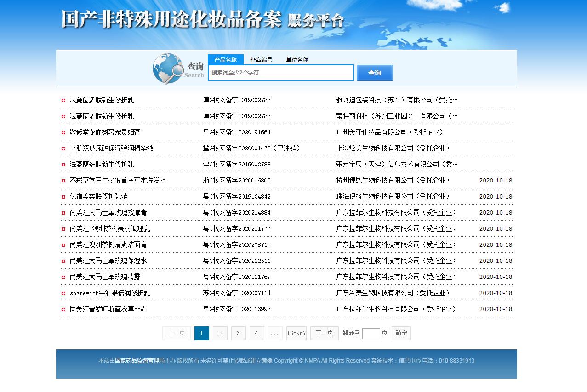Screen dimensions: 587x392
Task: Click the icon next to 不戒草堂三生参发首乌草本洗发水
Action: click(x=63, y=180)
